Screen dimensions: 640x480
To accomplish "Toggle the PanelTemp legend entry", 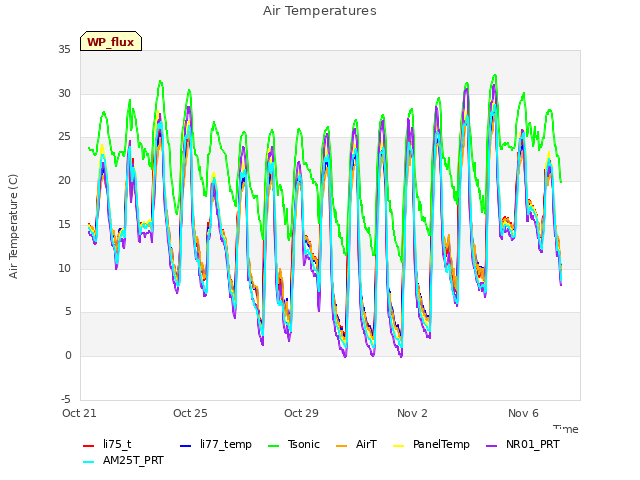I will pos(431,444).
